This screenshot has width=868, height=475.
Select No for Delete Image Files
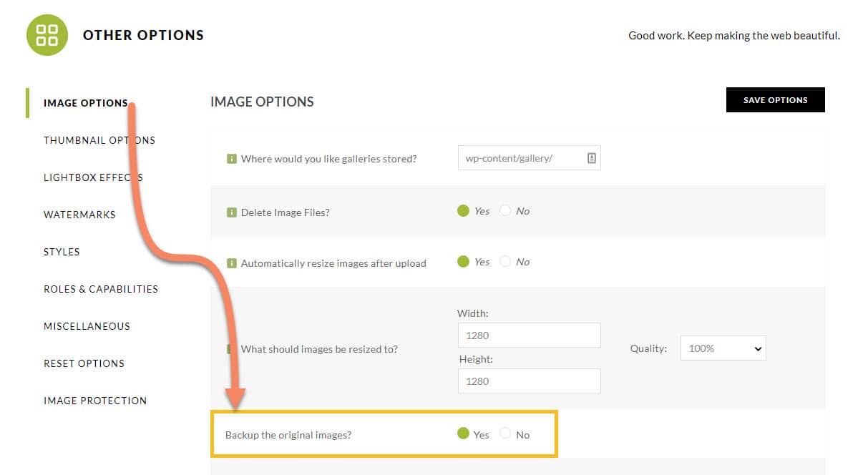(506, 211)
